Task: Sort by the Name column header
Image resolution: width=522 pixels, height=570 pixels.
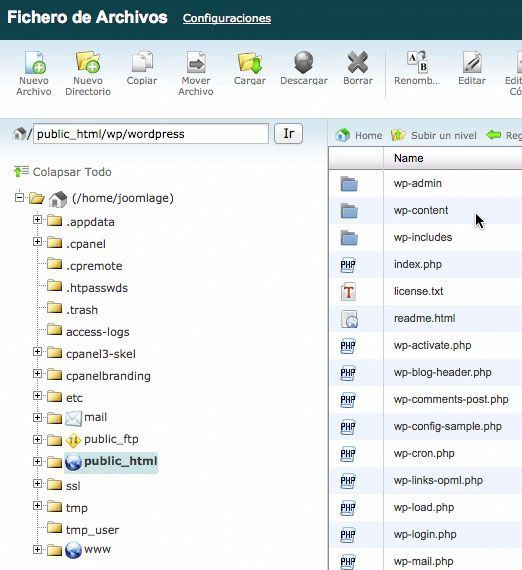Action: click(x=409, y=158)
